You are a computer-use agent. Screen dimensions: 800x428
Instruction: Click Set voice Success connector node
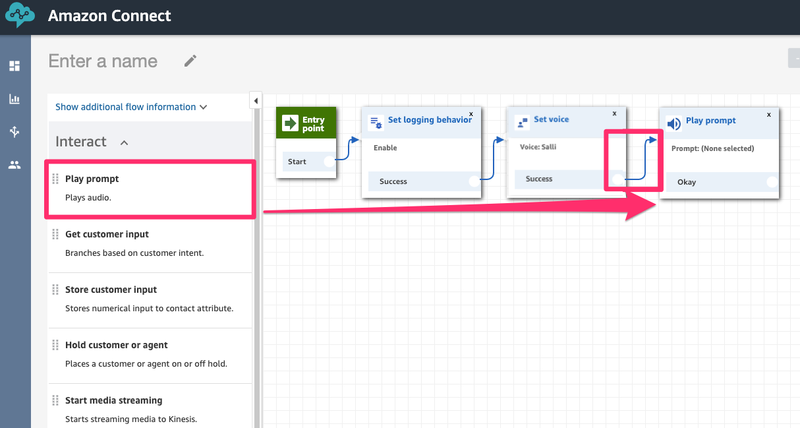618,179
